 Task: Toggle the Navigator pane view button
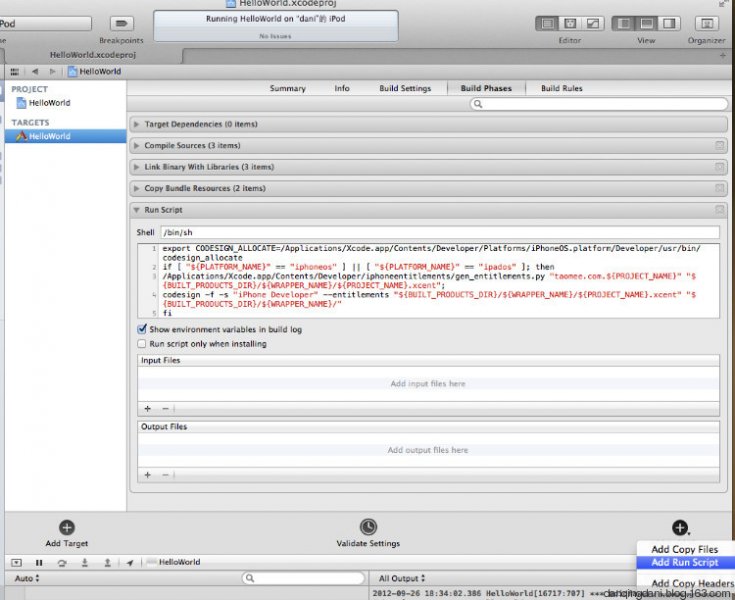pos(623,23)
